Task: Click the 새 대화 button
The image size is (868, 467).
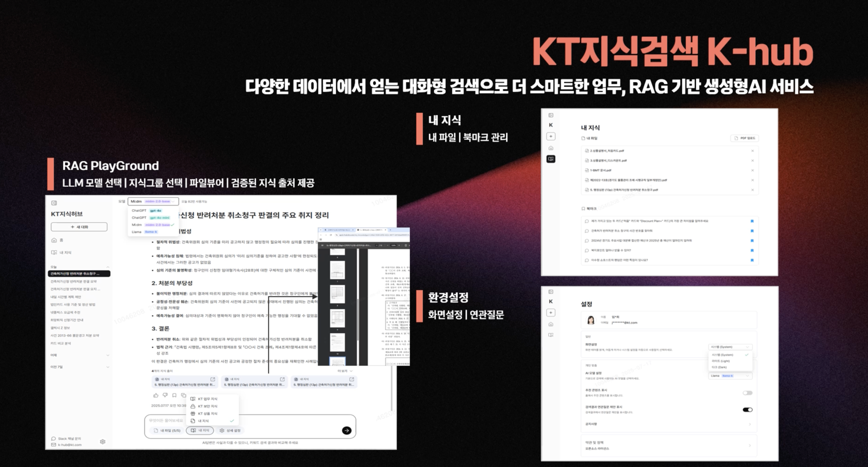Action: coord(79,227)
